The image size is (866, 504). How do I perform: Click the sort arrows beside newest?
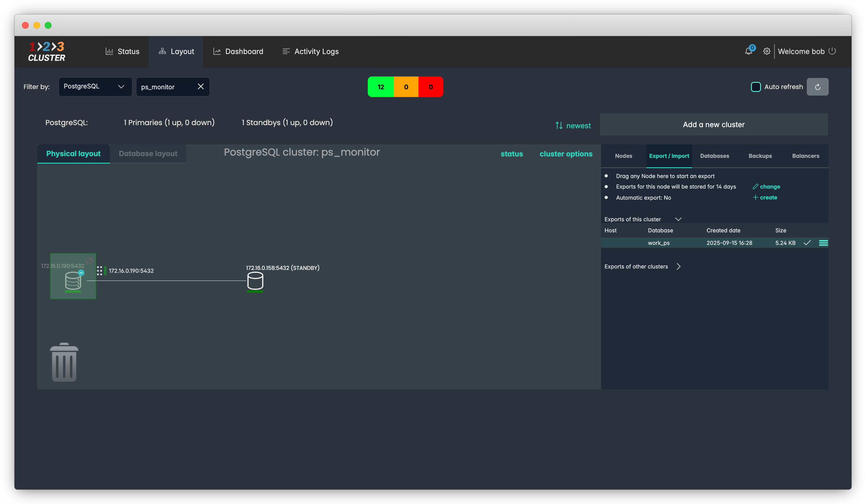(559, 126)
